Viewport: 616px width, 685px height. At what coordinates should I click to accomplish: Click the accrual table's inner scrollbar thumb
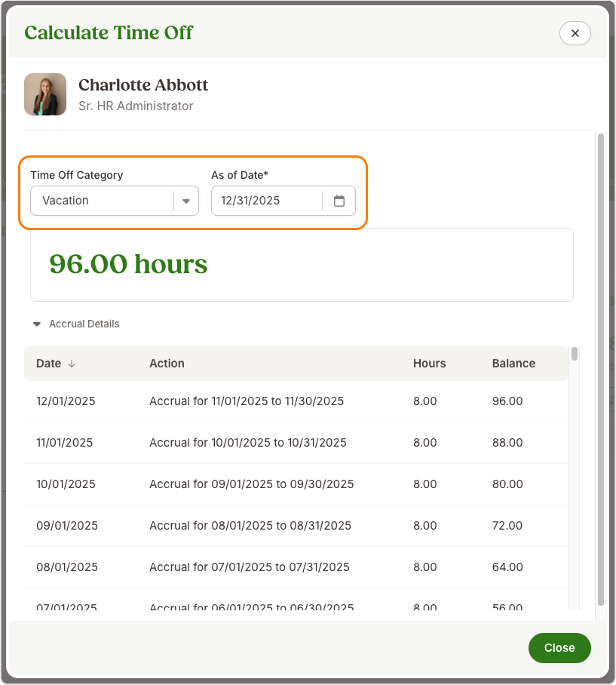point(575,354)
